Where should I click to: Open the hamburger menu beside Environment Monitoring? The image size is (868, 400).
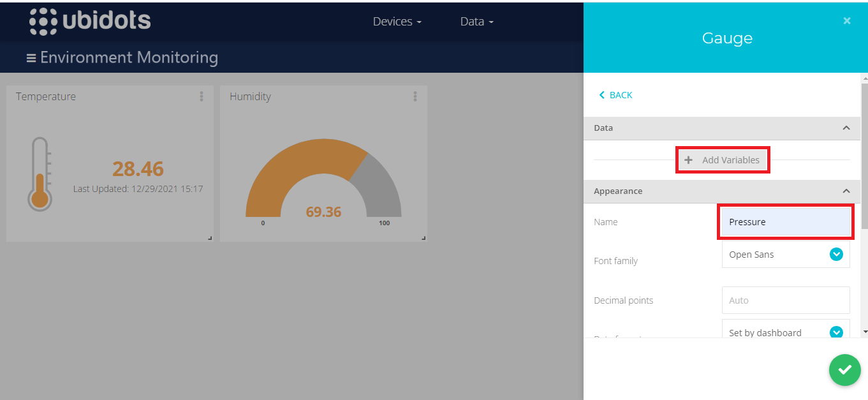coord(31,58)
